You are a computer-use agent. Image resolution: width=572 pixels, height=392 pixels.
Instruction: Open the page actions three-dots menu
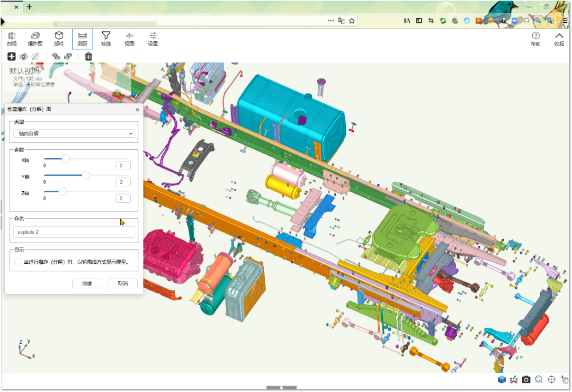(x=331, y=21)
